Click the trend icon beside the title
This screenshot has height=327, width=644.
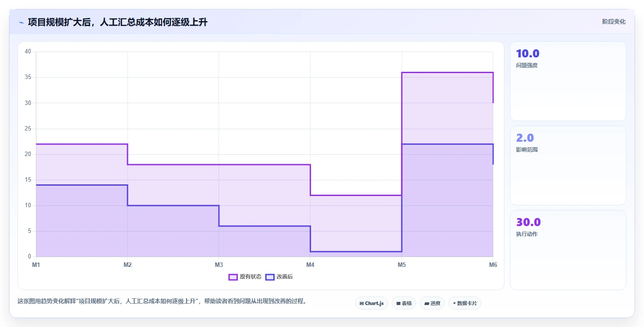coord(21,22)
